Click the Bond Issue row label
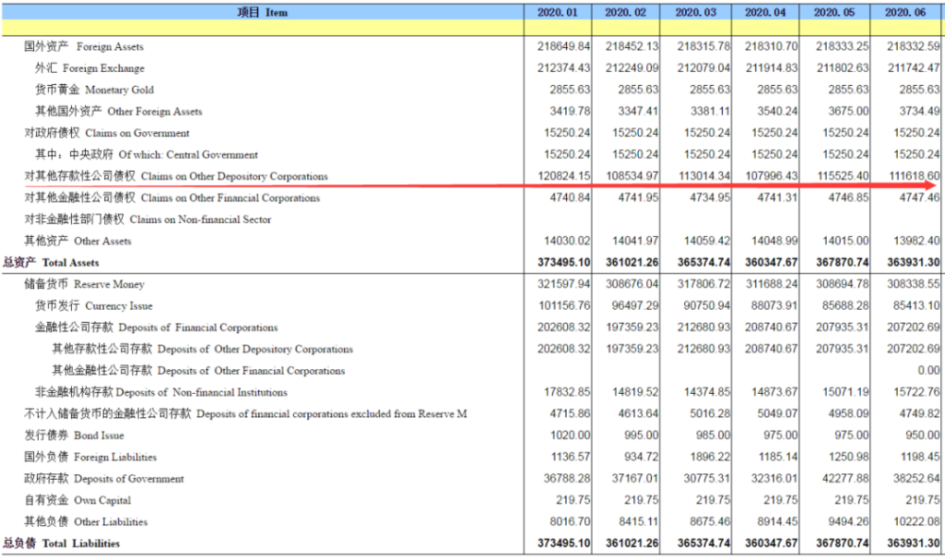Image resolution: width=945 pixels, height=560 pixels. pos(74,435)
